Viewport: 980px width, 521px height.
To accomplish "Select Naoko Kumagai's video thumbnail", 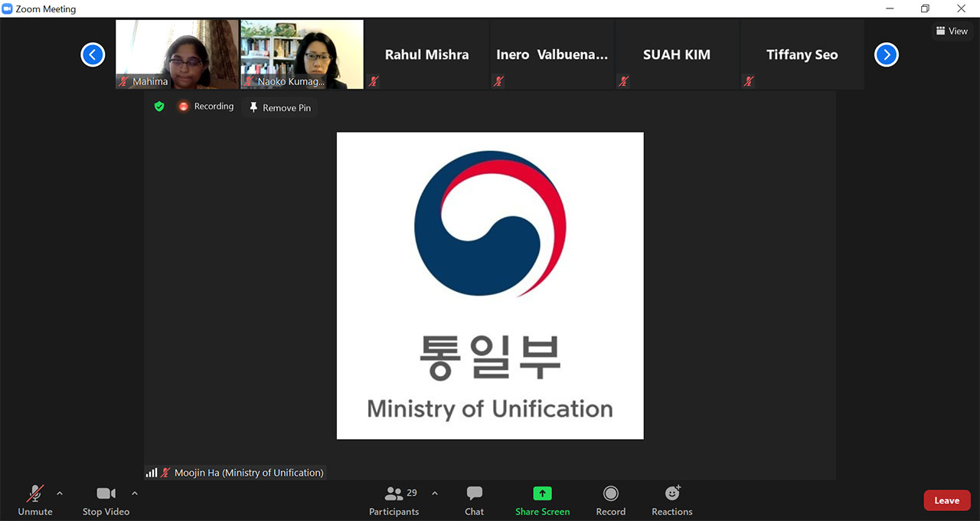I will (302, 54).
